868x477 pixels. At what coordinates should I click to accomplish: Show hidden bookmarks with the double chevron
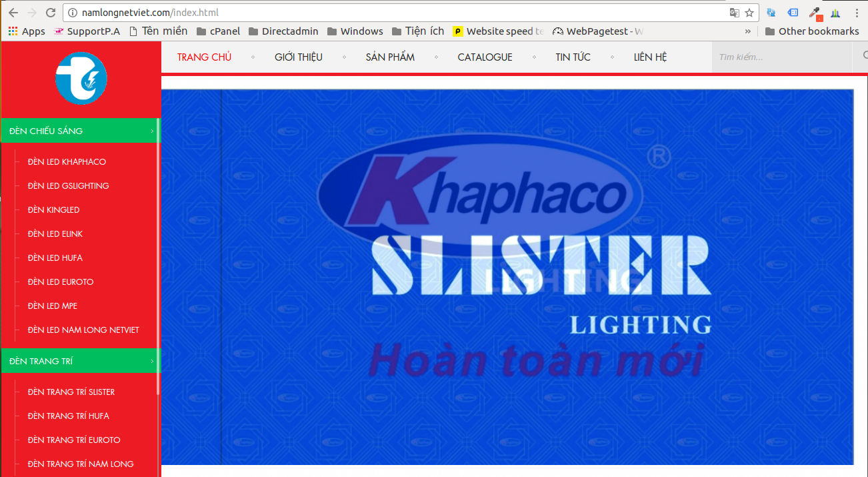coord(748,31)
